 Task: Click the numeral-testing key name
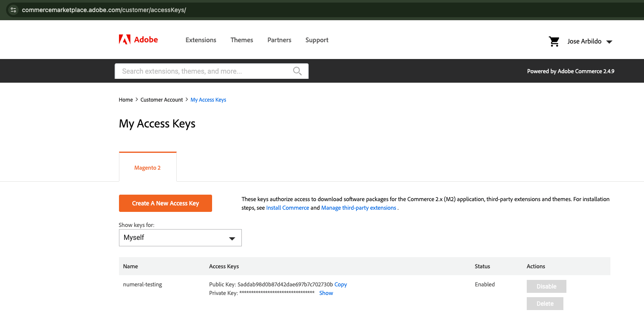[143, 284]
